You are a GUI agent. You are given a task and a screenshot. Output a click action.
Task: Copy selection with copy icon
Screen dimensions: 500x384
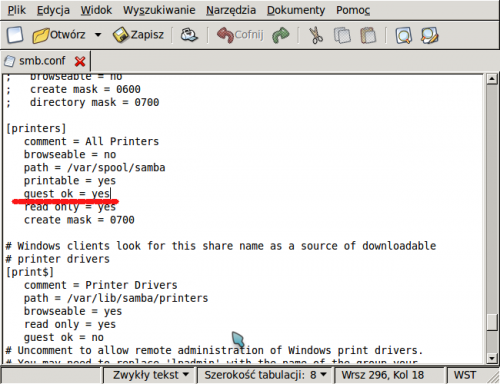tap(342, 35)
